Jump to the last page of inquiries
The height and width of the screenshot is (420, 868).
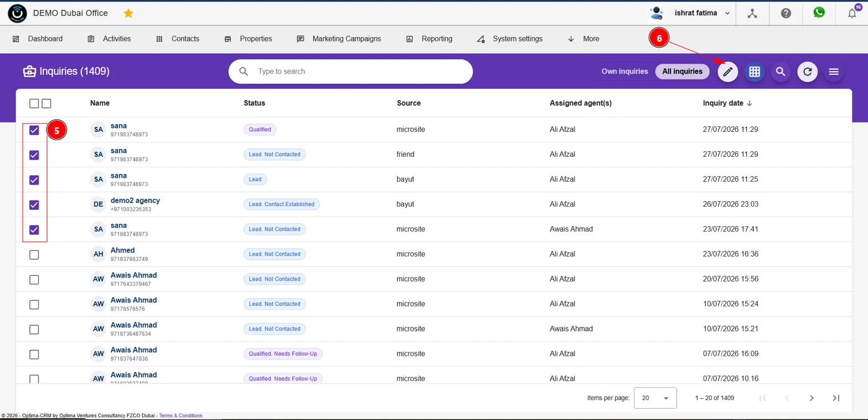[836, 398]
